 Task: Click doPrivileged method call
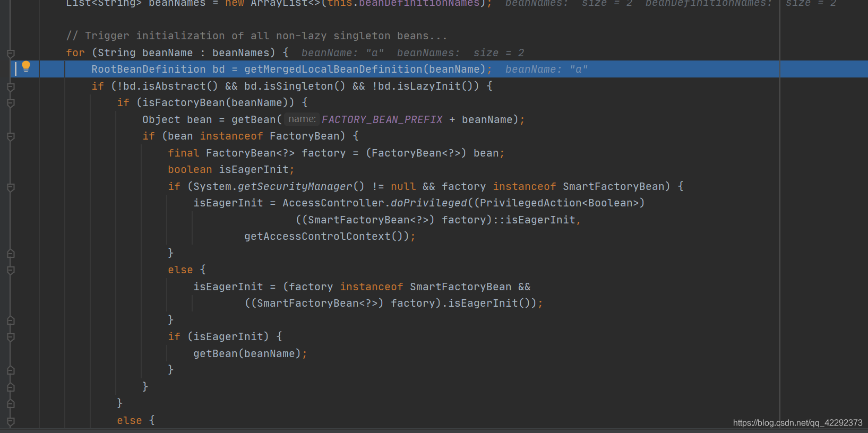click(x=429, y=203)
